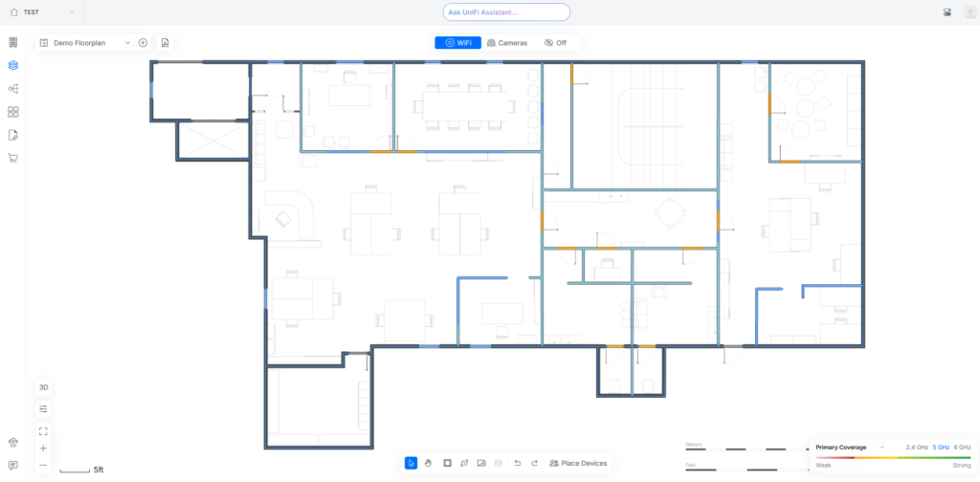The width and height of the screenshot is (980, 482).
Task: Open the topology diagram icon in the sidebar
Action: (x=13, y=89)
